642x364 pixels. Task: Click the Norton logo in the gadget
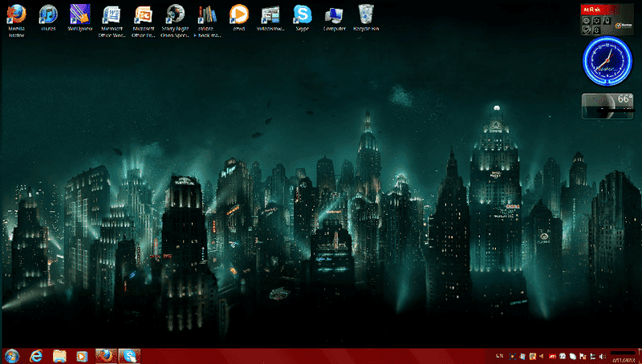(624, 26)
